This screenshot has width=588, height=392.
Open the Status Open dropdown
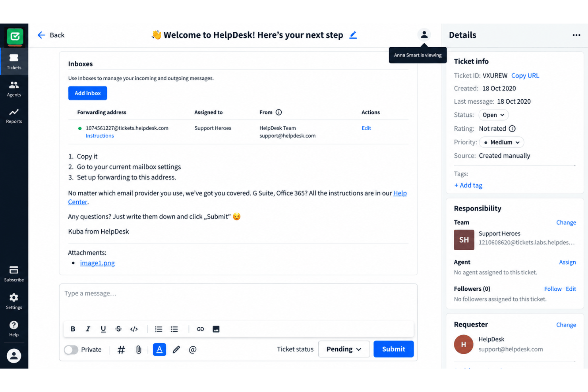pos(493,115)
